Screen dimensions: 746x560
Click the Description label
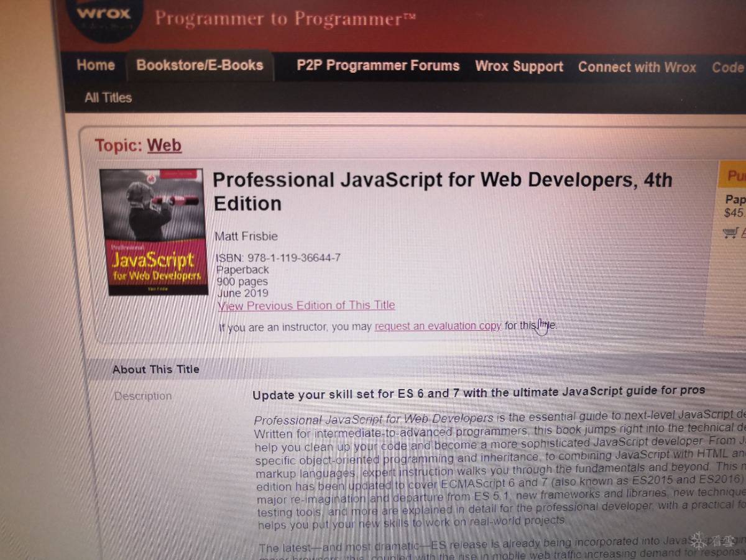coord(143,396)
